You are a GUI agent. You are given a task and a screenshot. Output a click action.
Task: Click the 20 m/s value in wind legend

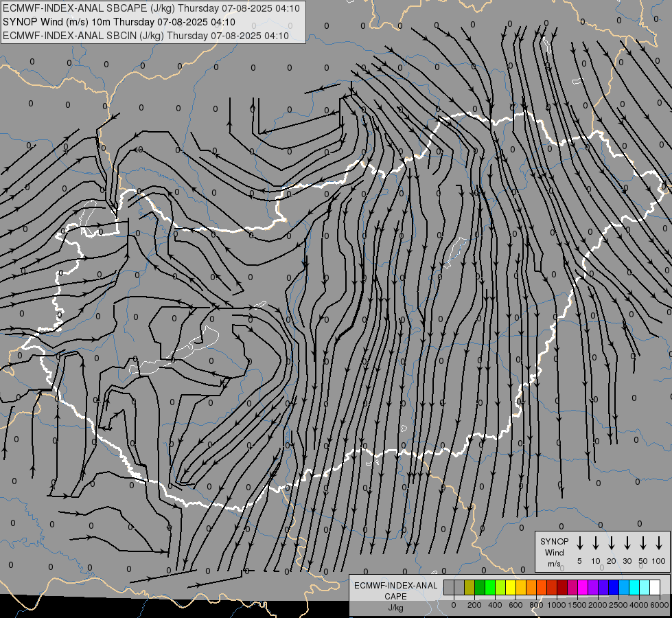tap(612, 561)
